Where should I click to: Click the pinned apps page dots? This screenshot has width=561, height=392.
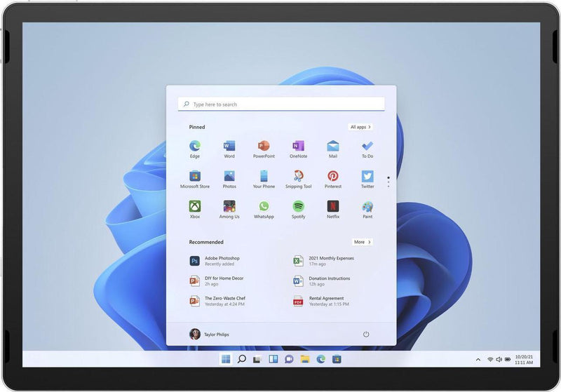click(x=388, y=182)
